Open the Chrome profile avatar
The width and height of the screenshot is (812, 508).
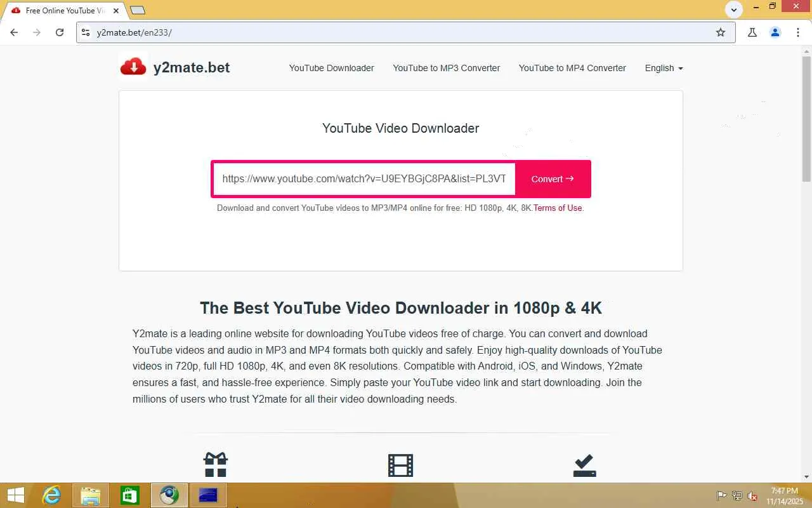[775, 32]
